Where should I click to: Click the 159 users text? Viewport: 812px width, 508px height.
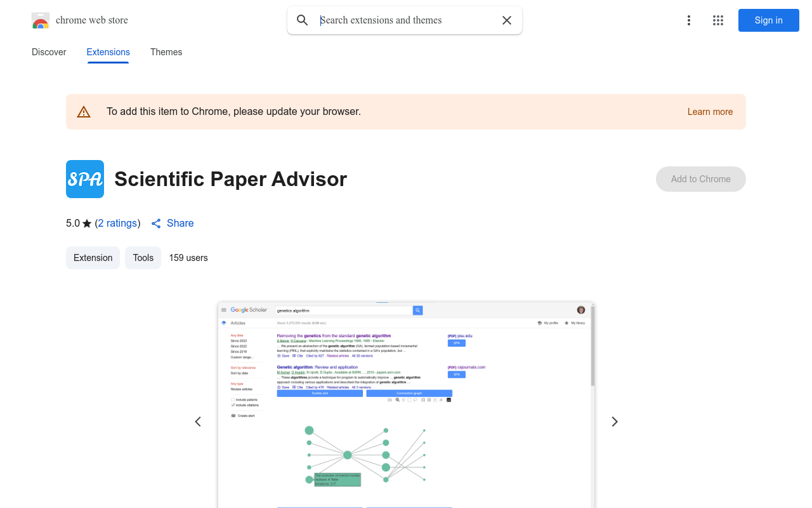tap(188, 258)
